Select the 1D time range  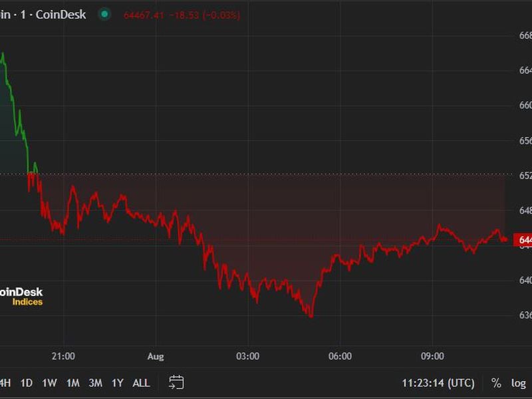pos(27,383)
